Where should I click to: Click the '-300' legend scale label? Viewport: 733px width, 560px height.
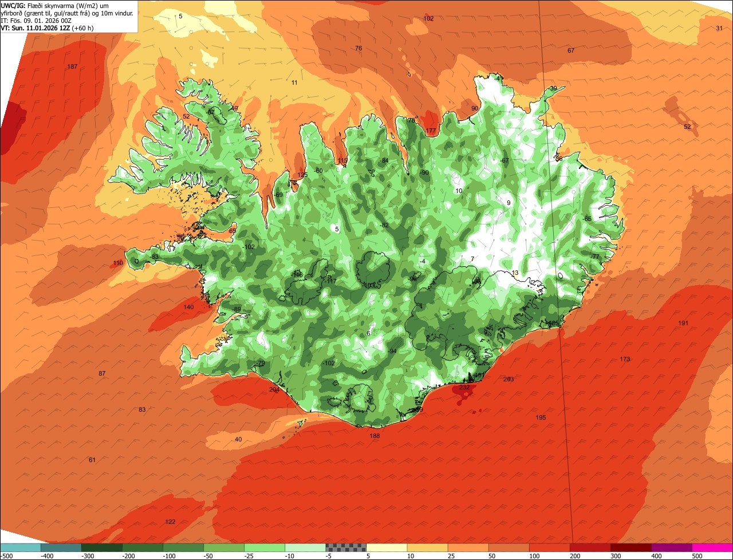[x=87, y=555]
